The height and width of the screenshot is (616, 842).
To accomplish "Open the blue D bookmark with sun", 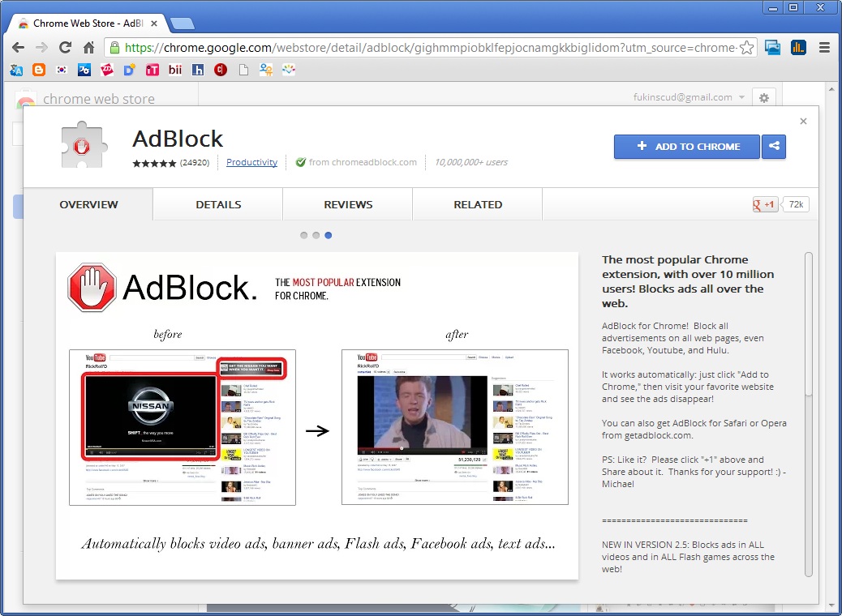I will 130,70.
